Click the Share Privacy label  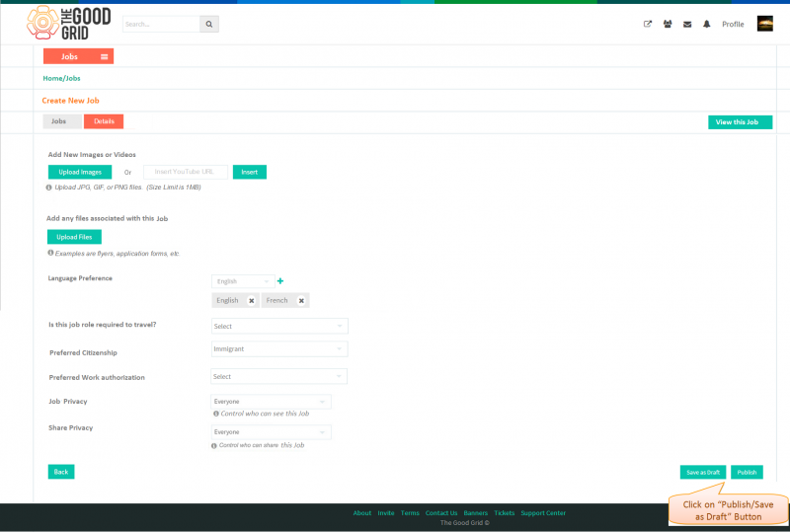click(x=70, y=427)
